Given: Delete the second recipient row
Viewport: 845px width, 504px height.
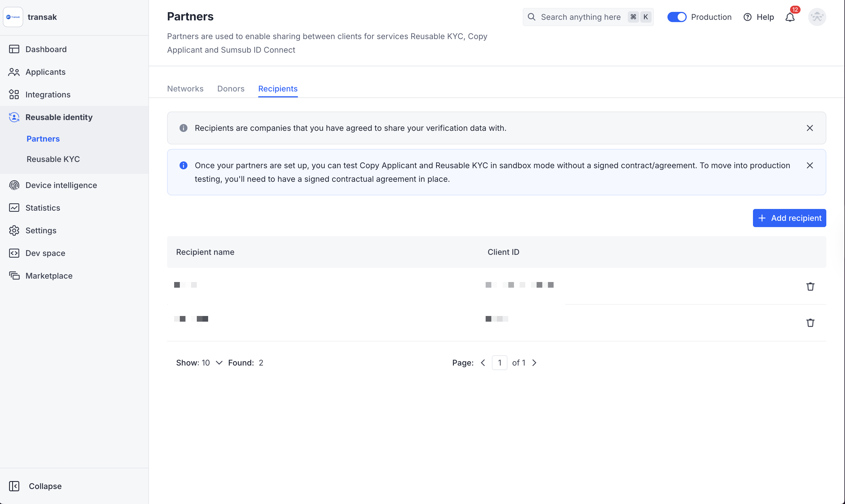Looking at the screenshot, I should click(x=810, y=323).
